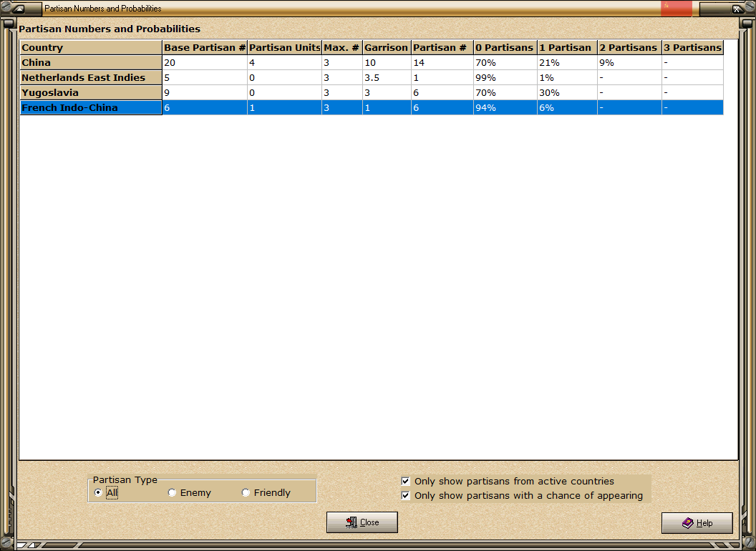Click French Indo-China's 6% one-partisan cell
The height and width of the screenshot is (551, 756).
tap(568, 107)
